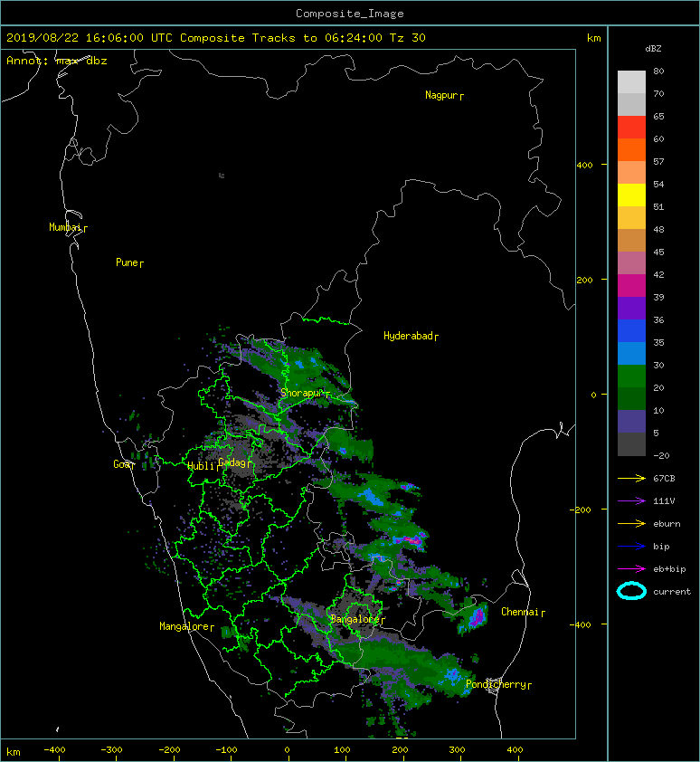Select the Mangalore city label
This screenshot has width=700, height=762.
point(186,626)
